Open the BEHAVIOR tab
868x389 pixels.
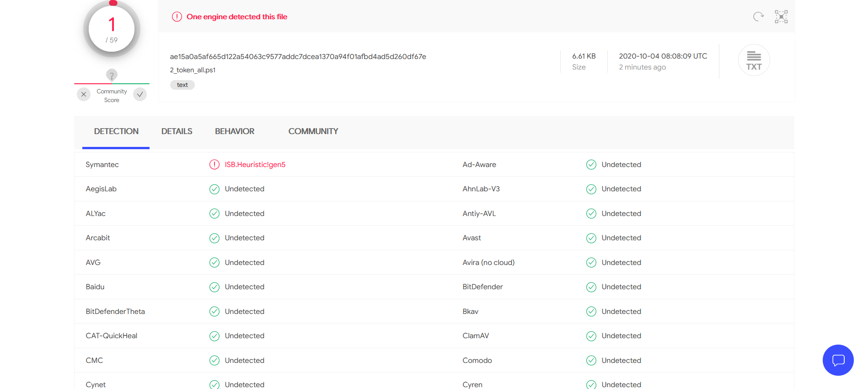click(235, 131)
